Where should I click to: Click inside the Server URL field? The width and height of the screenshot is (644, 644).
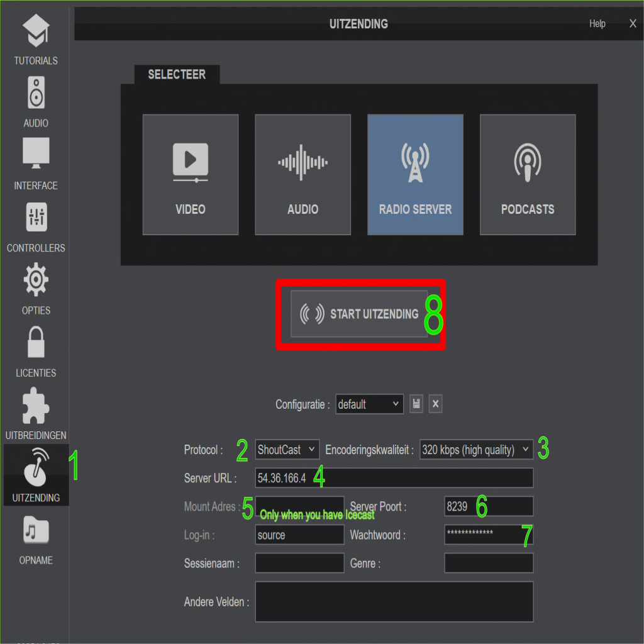click(x=394, y=477)
